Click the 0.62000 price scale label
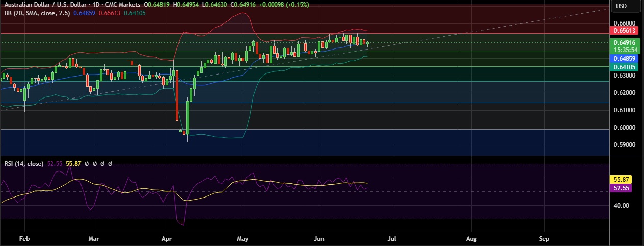 click(624, 93)
